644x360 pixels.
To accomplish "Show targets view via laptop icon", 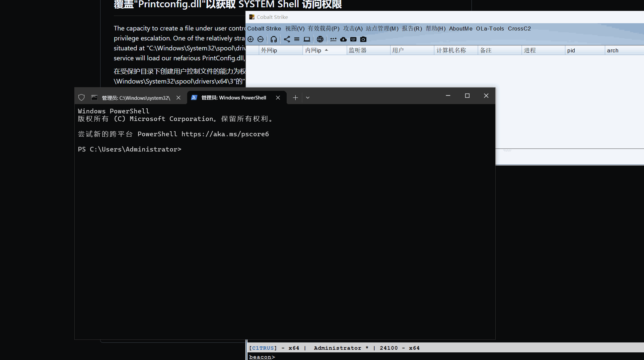I will tap(307, 39).
